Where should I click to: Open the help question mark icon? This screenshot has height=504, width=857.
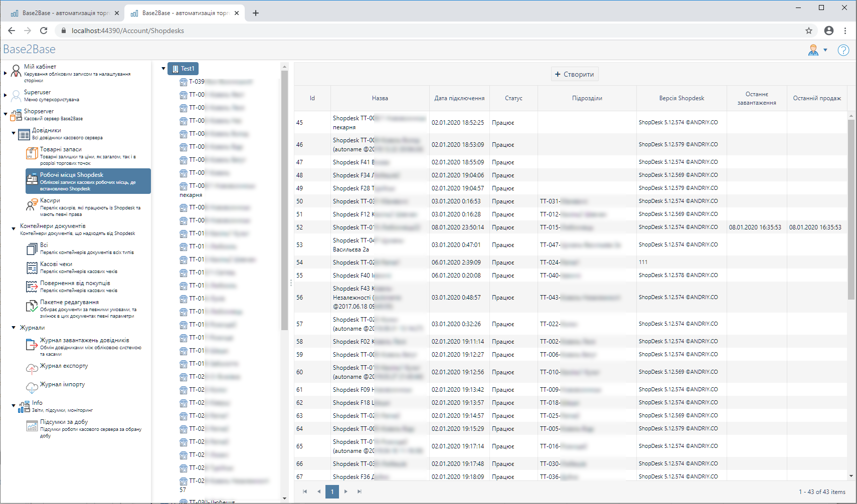click(843, 50)
